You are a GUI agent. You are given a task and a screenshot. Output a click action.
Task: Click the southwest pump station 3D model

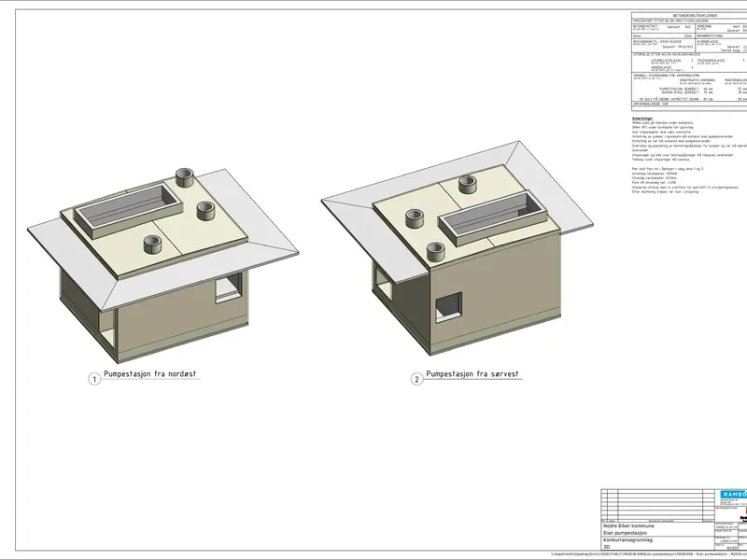pos(458,248)
